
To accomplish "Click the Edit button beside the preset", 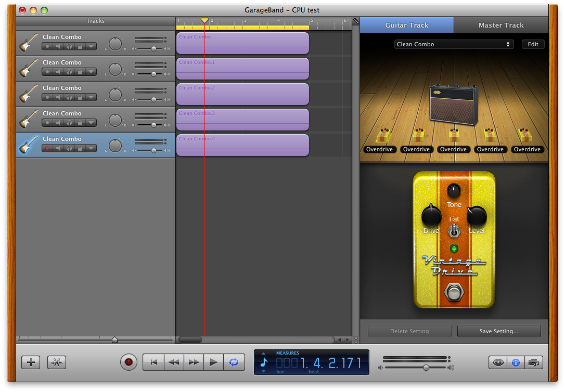I will 533,44.
